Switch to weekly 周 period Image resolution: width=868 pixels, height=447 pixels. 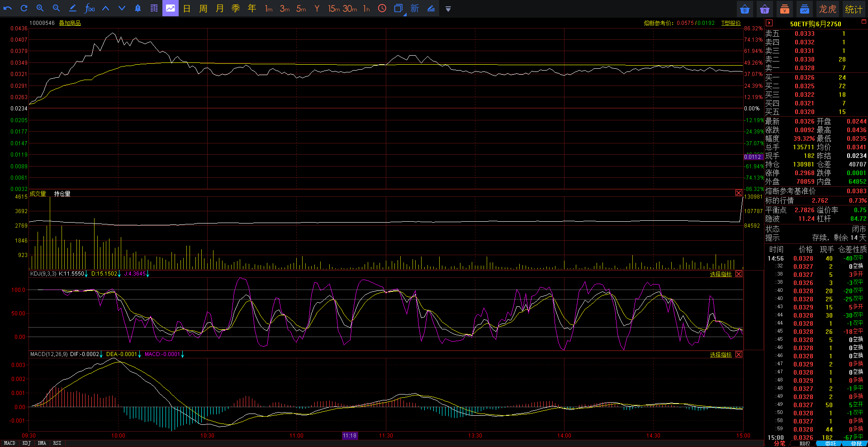[x=203, y=8]
